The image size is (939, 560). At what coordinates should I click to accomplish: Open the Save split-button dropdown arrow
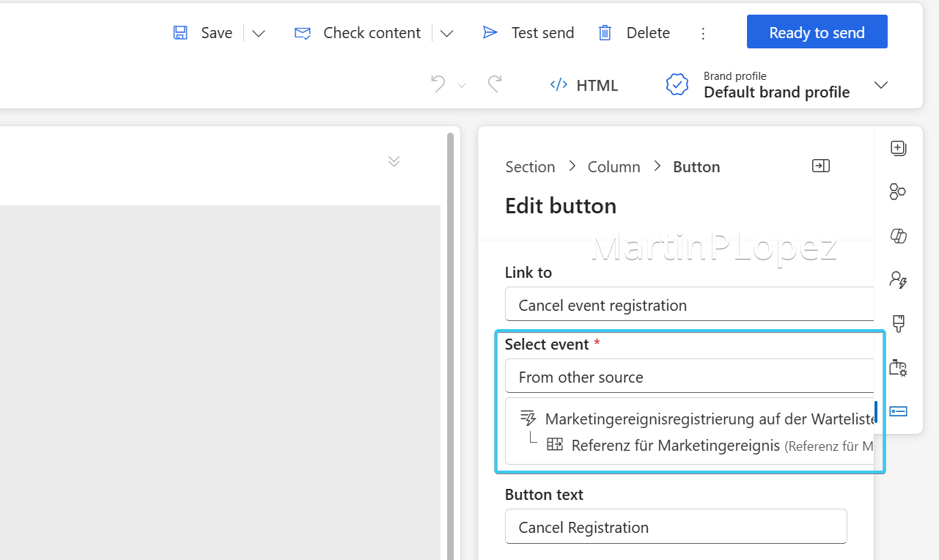click(x=258, y=32)
